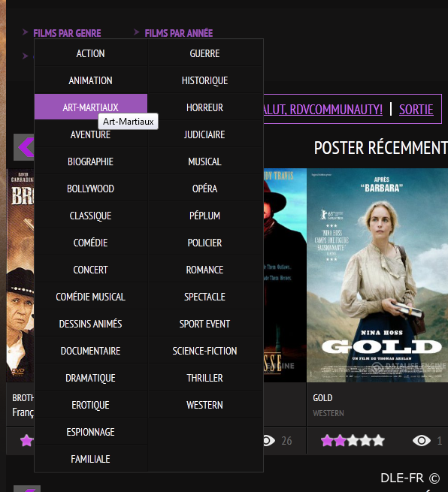This screenshot has width=448, height=492.
Task: Click the Western genre label under Gold
Action: (x=328, y=413)
